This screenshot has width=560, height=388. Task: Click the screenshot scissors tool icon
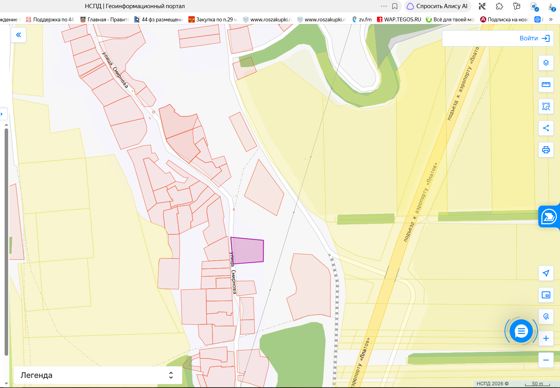[482, 6]
